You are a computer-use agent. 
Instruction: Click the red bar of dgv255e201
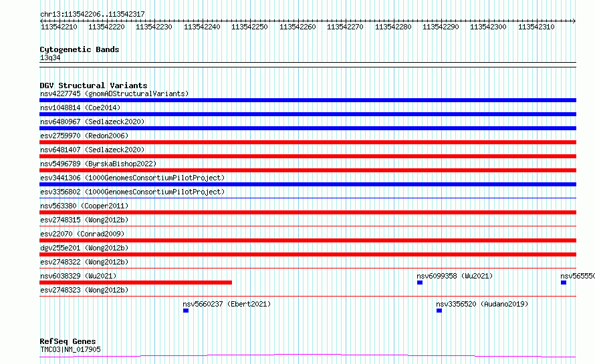tap(308, 254)
